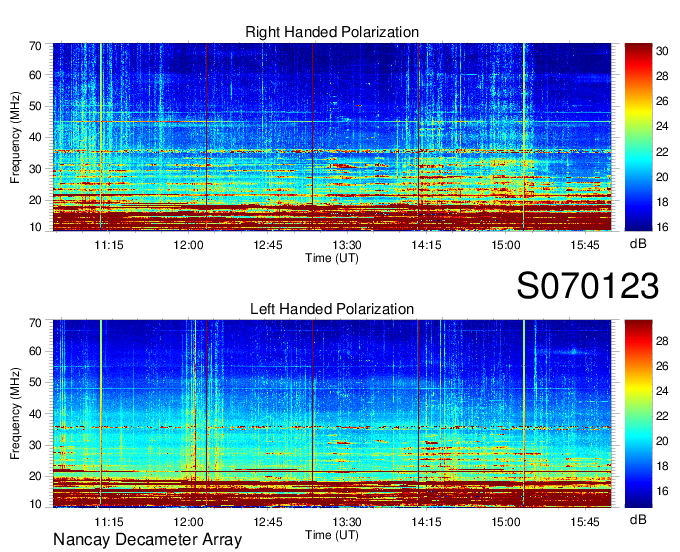
Task: Click 70 MHz tick on Right Handed plot
Action: 35,46
